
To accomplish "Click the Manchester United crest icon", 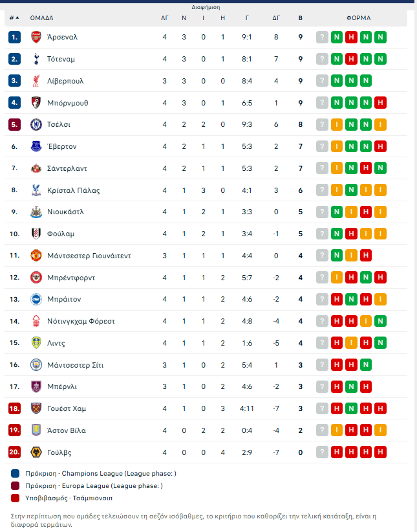I will [x=36, y=255].
